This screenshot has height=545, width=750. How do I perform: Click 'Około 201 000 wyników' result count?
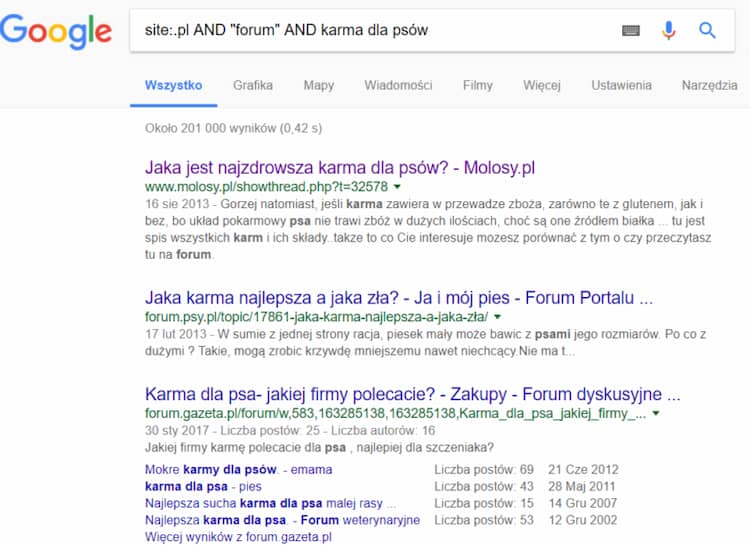233,128
